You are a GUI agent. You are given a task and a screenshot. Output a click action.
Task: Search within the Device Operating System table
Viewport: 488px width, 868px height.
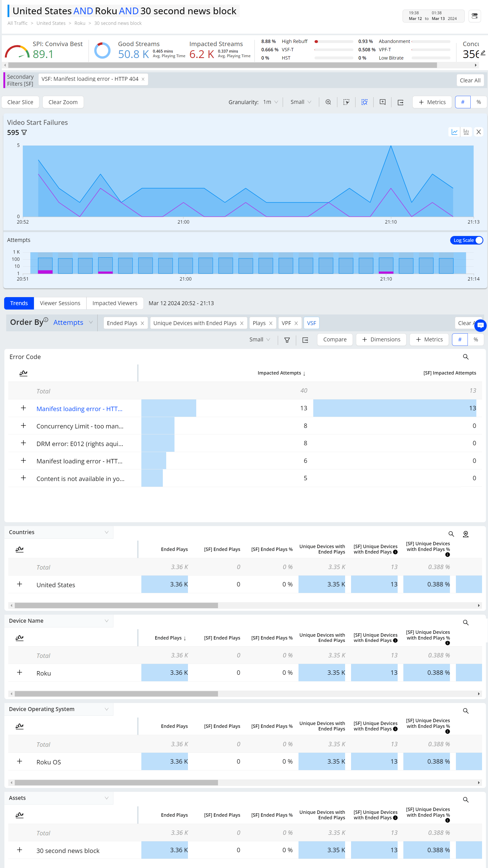(466, 711)
